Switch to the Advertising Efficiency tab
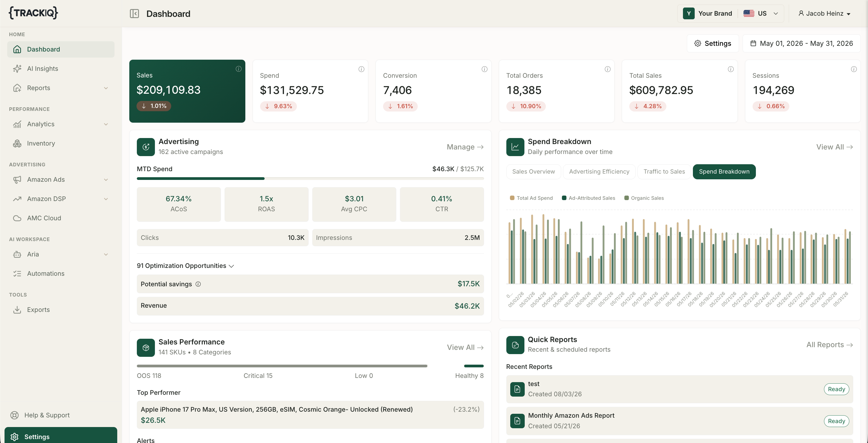 tap(599, 172)
